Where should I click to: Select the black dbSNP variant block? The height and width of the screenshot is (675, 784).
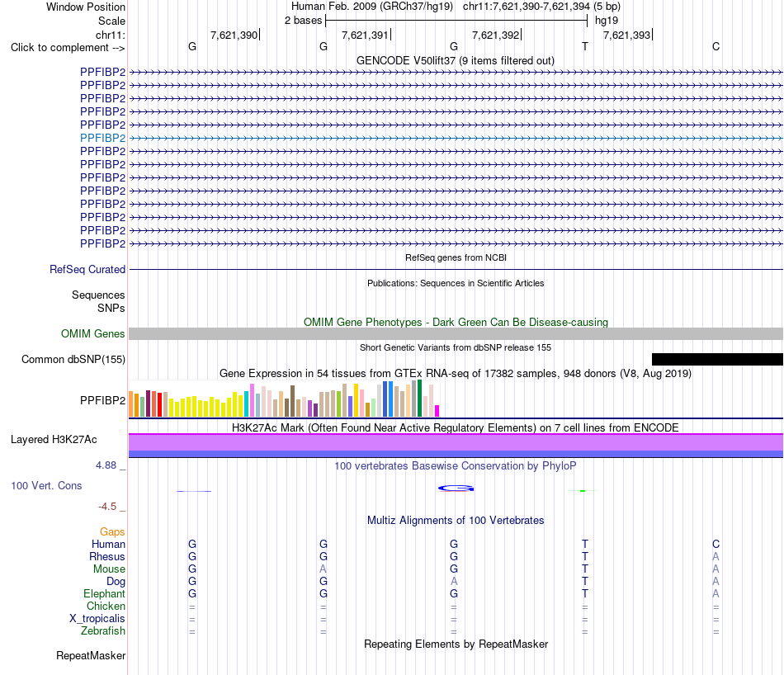[x=717, y=359]
